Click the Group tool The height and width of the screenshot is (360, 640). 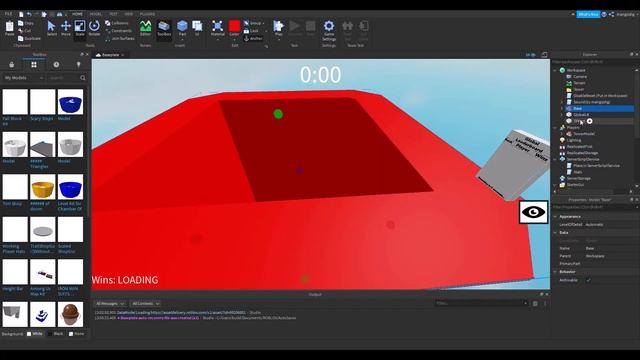tap(253, 23)
